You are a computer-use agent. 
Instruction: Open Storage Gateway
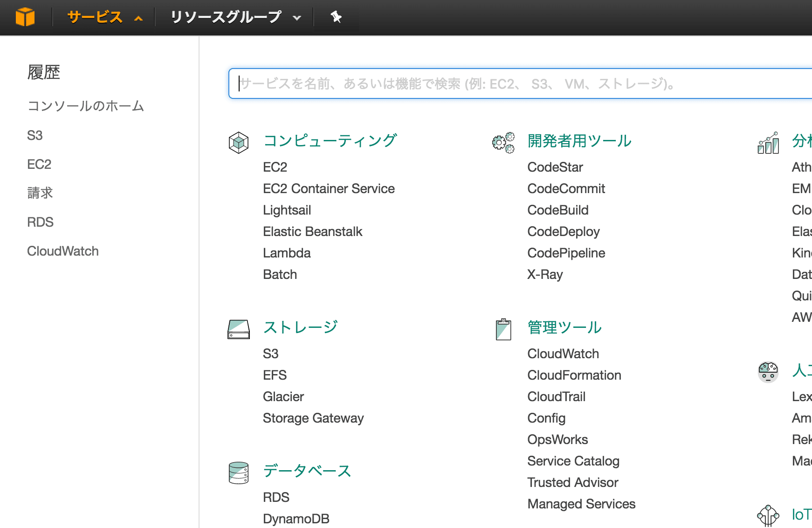pyautogui.click(x=313, y=418)
